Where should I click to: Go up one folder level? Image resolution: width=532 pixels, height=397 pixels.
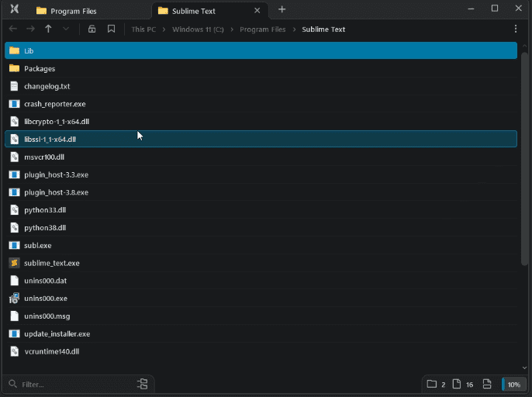click(48, 29)
